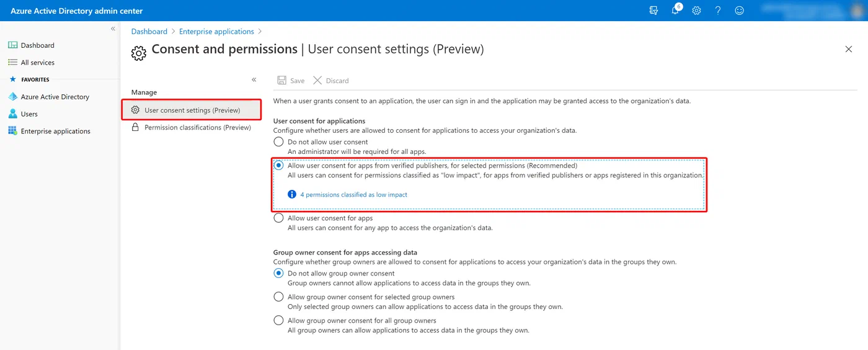This screenshot has height=350, width=868.
Task: Click 'Only selected group owners can allow' description
Action: tap(425, 307)
